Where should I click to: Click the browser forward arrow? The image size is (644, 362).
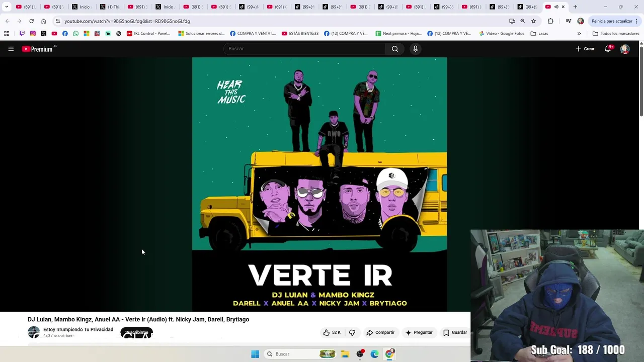pyautogui.click(x=19, y=21)
